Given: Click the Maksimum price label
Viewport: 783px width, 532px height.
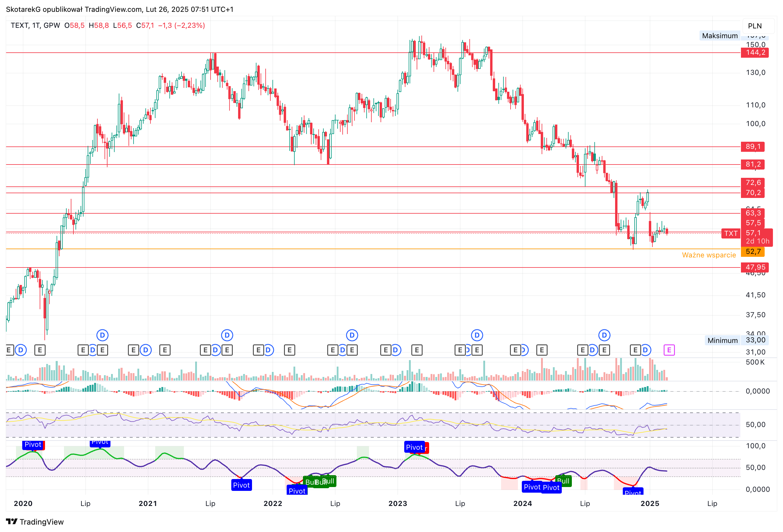Looking at the screenshot, I should tap(720, 36).
